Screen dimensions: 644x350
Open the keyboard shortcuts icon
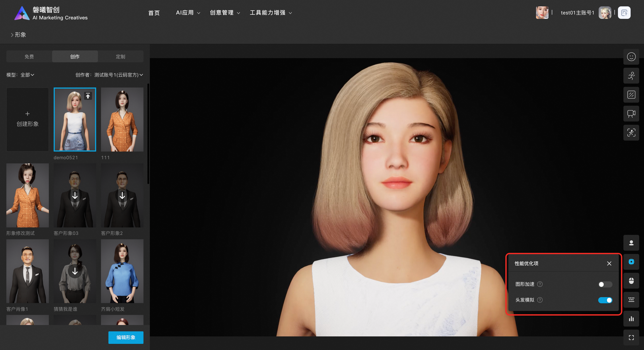631,300
